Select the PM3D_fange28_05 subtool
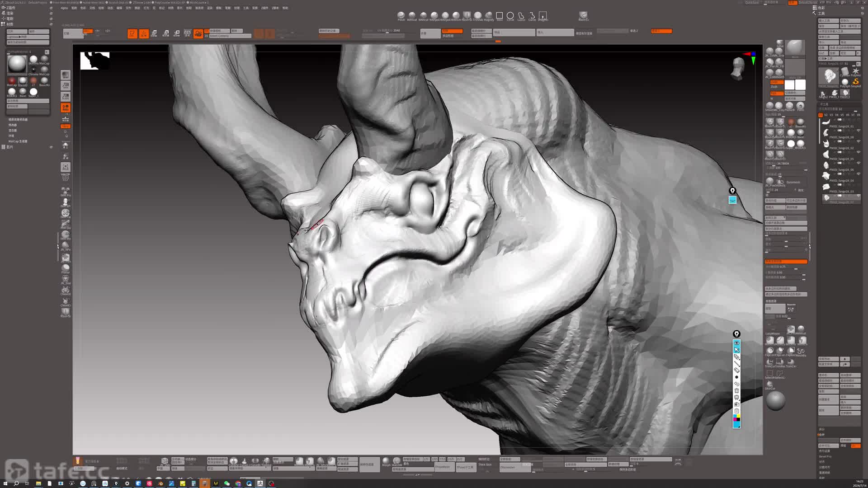868x488 pixels. tap(841, 159)
